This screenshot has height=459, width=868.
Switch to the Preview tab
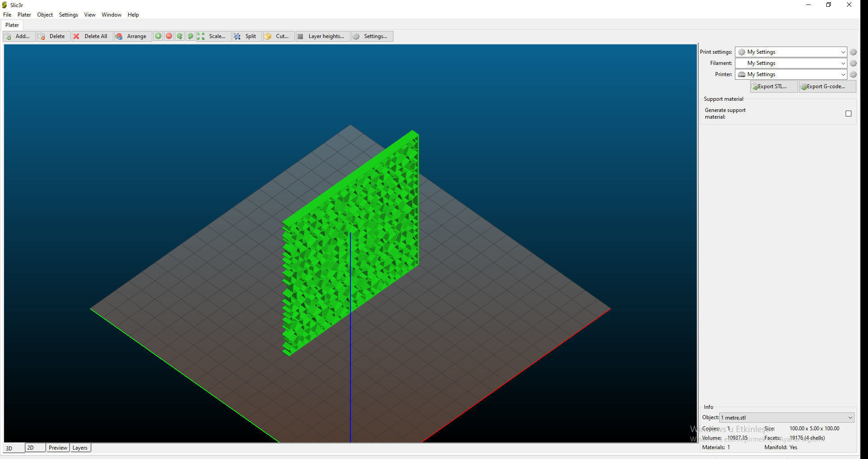[58, 448]
